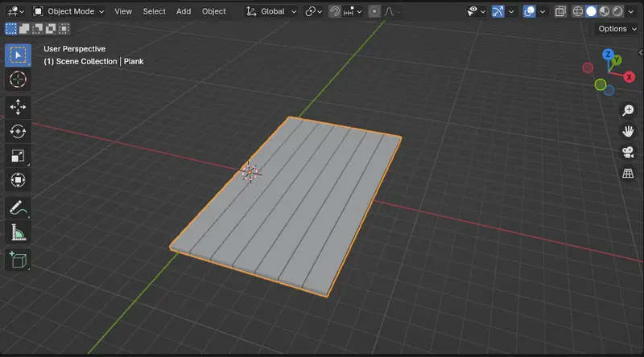Select the Rotate tool
The height and width of the screenshot is (357, 644).
18,131
